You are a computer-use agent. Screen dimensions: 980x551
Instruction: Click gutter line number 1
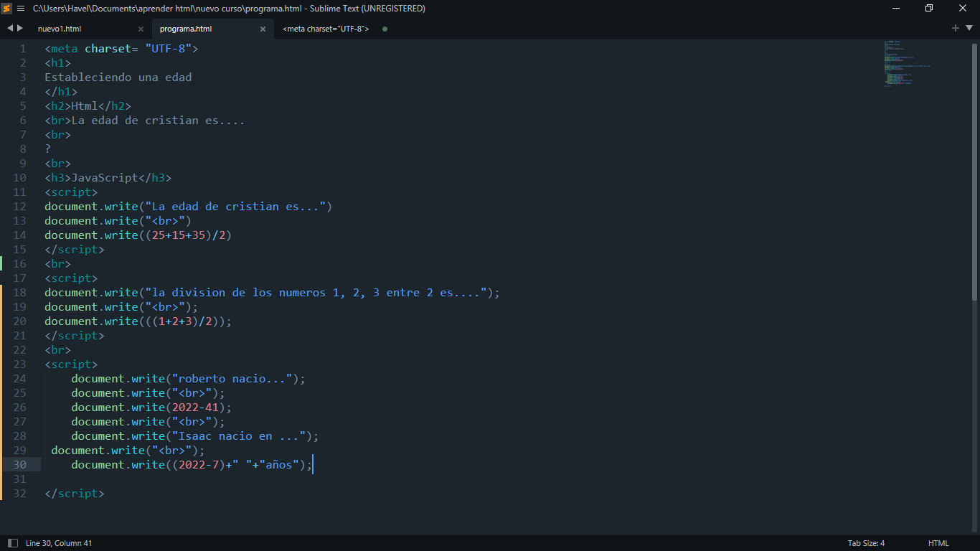[x=23, y=49]
